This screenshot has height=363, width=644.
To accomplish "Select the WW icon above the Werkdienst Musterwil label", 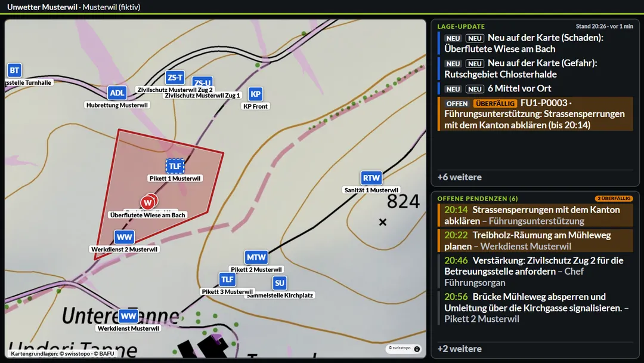I will point(128,316).
